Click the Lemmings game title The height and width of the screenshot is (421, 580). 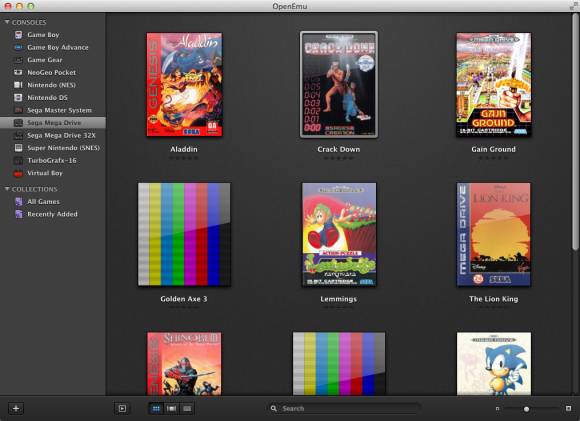click(338, 299)
